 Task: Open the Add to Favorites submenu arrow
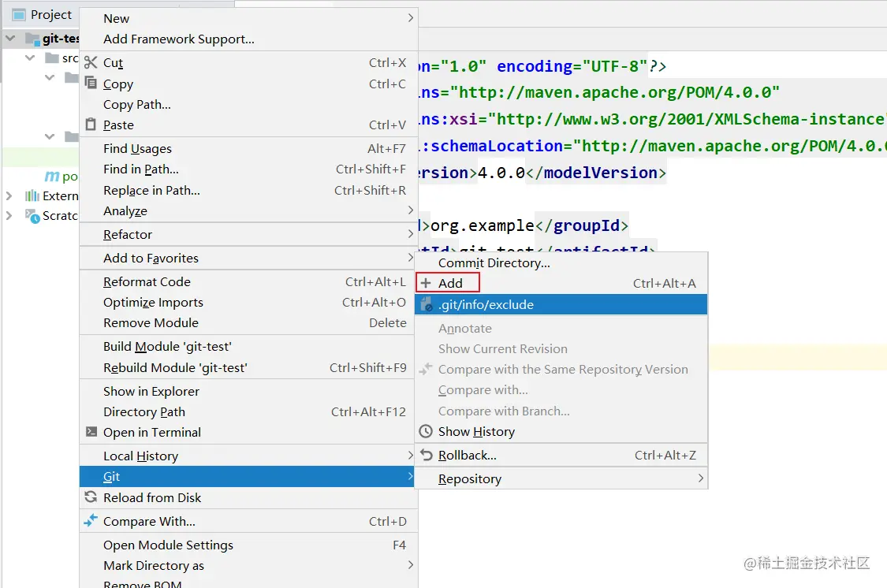click(x=411, y=258)
